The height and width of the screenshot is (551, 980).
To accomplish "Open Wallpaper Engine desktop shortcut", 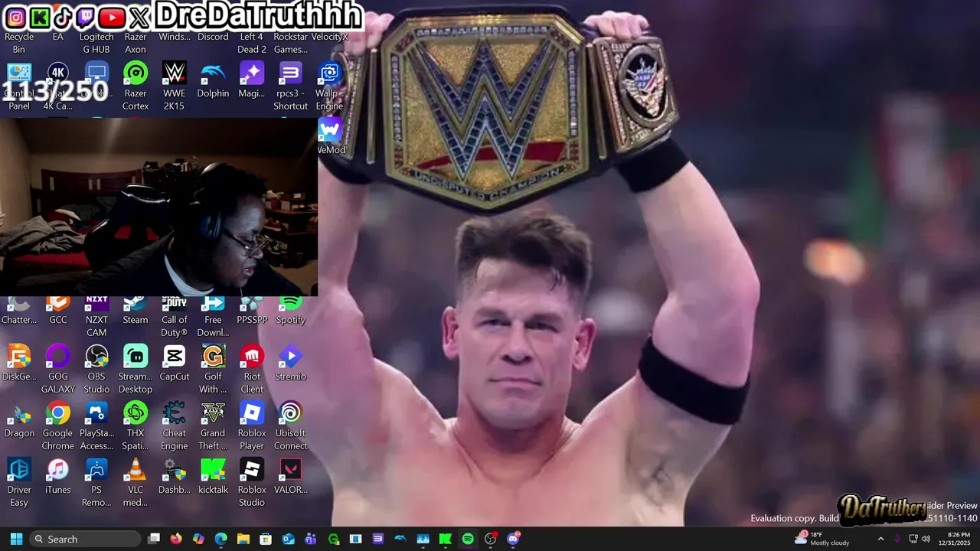I will click(x=329, y=86).
